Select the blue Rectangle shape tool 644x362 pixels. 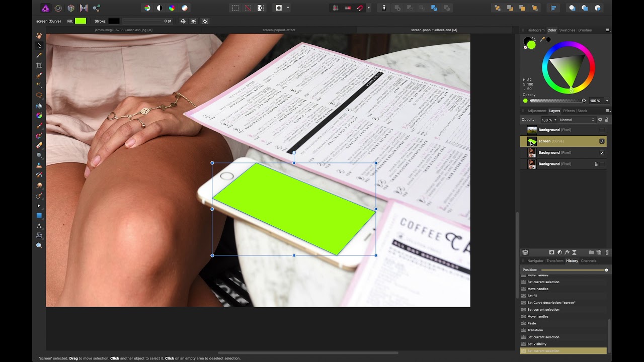[39, 216]
